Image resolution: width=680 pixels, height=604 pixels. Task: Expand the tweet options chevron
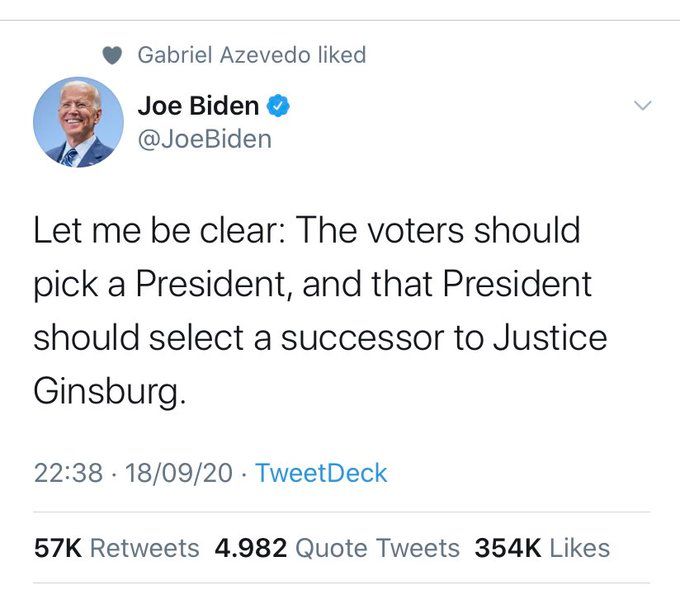pos(643,105)
